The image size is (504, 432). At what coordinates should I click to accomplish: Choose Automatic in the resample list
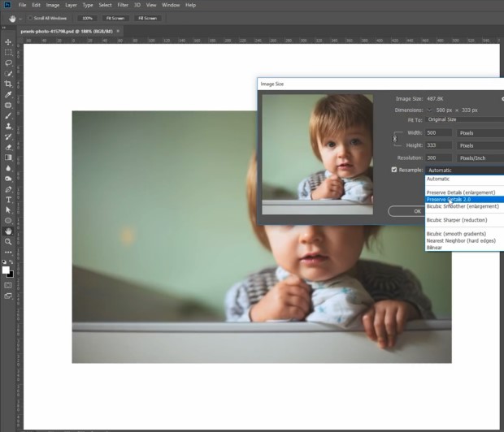point(464,179)
